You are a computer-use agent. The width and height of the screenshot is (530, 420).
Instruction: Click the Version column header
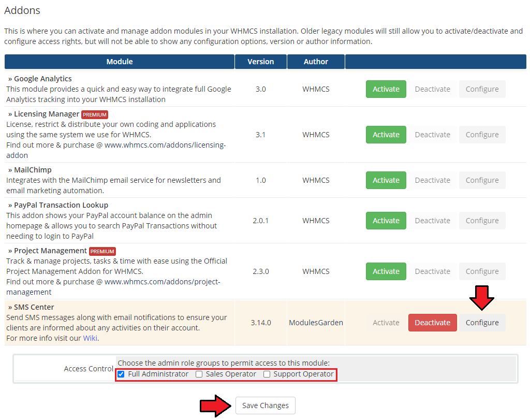pos(261,62)
